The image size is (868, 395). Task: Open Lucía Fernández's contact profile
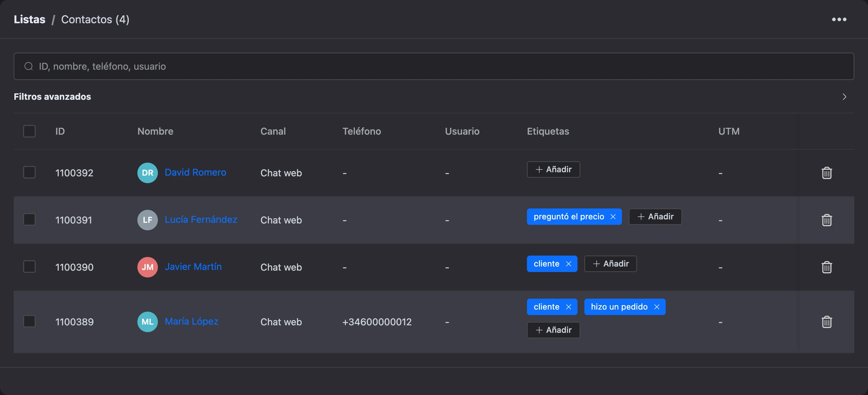coord(201,219)
